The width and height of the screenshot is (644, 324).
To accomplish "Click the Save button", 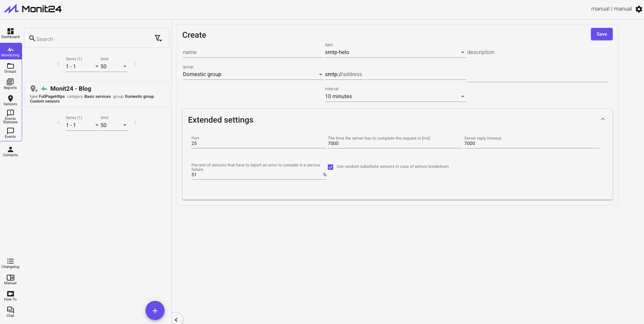I will pos(601,34).
